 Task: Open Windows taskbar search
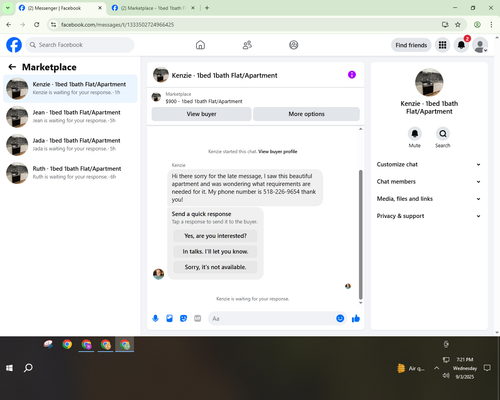coord(28,368)
